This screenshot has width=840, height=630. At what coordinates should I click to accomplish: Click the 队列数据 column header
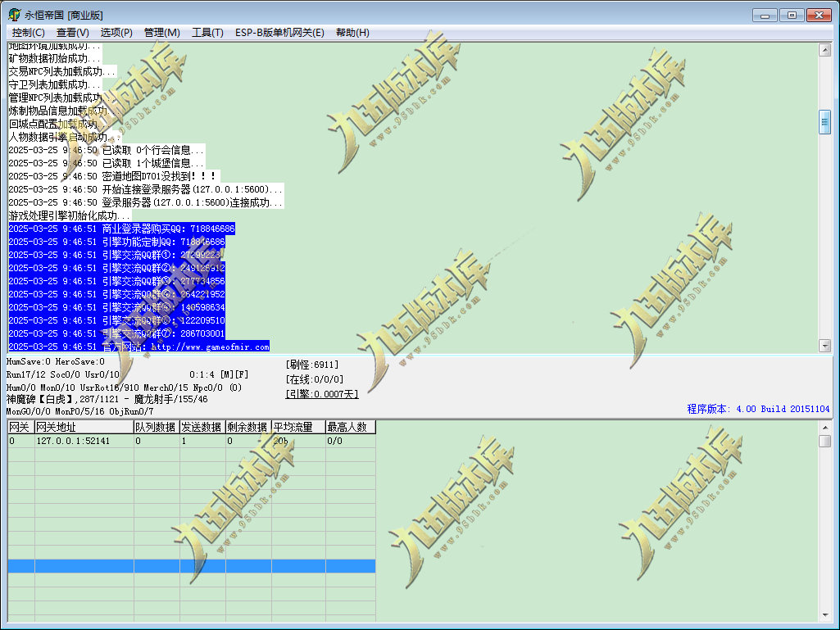coord(157,427)
